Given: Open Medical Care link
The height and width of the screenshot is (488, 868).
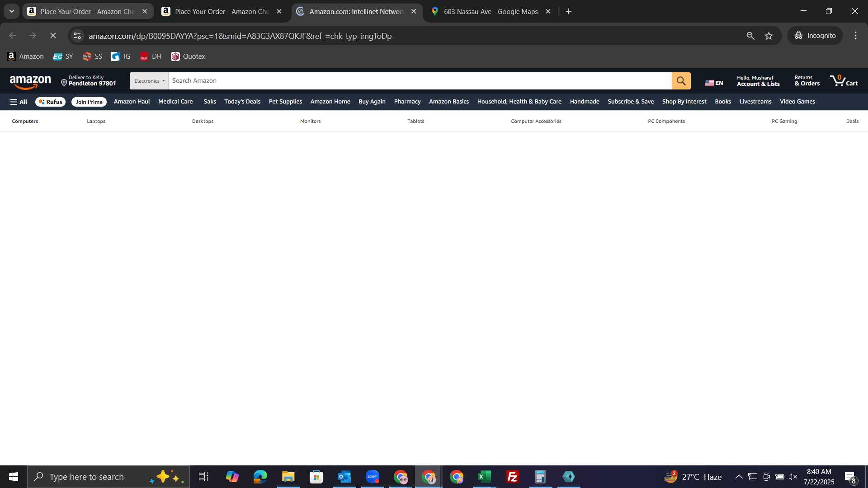Looking at the screenshot, I should coord(175,102).
